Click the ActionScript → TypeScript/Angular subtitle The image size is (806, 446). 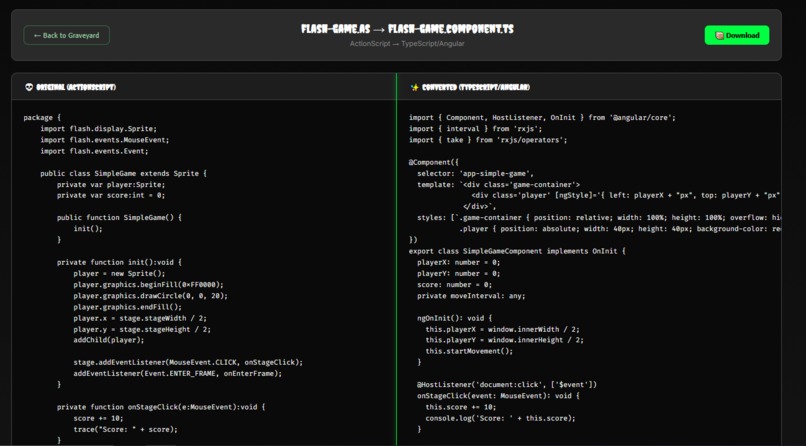coord(407,44)
